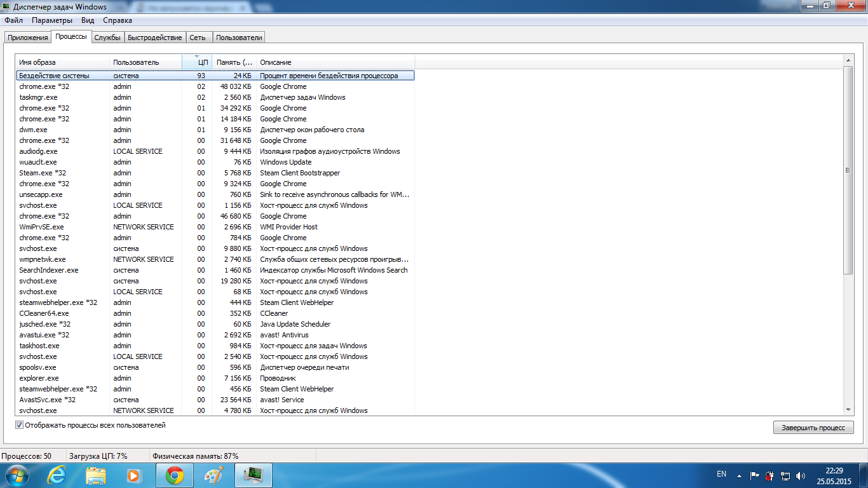Click chrome.exe row with 48 032 КБ
Screen dimensions: 868x488
point(215,86)
